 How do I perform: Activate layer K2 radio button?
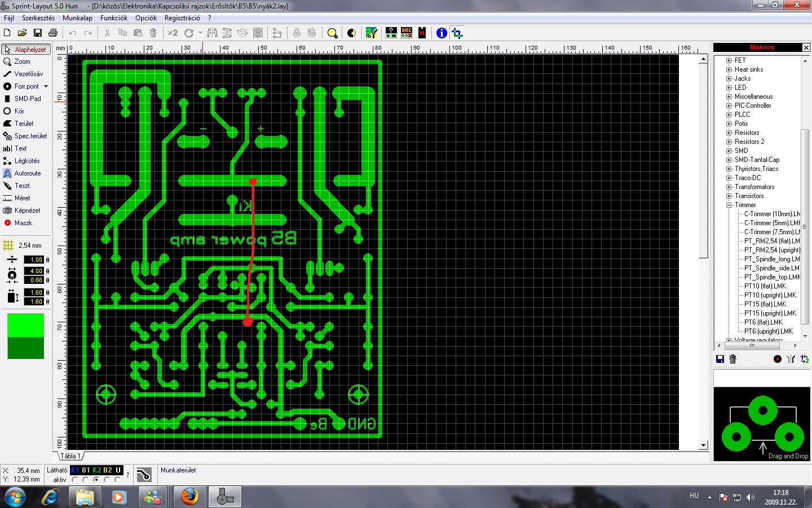pos(96,480)
